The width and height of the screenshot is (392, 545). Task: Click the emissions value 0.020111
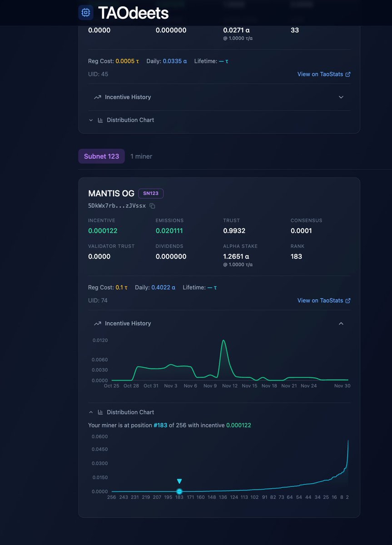[x=169, y=231]
